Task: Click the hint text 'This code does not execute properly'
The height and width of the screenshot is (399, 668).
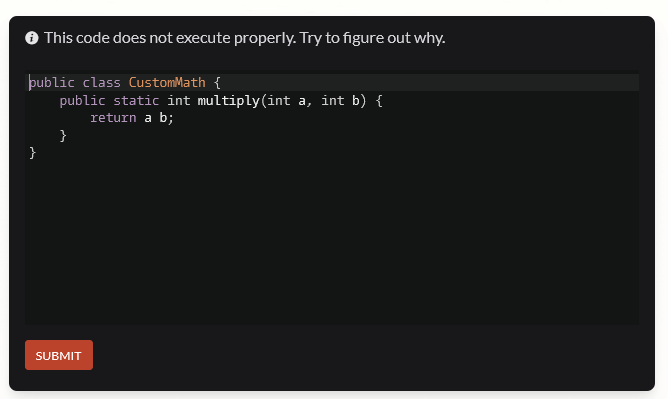Action: 170,38
